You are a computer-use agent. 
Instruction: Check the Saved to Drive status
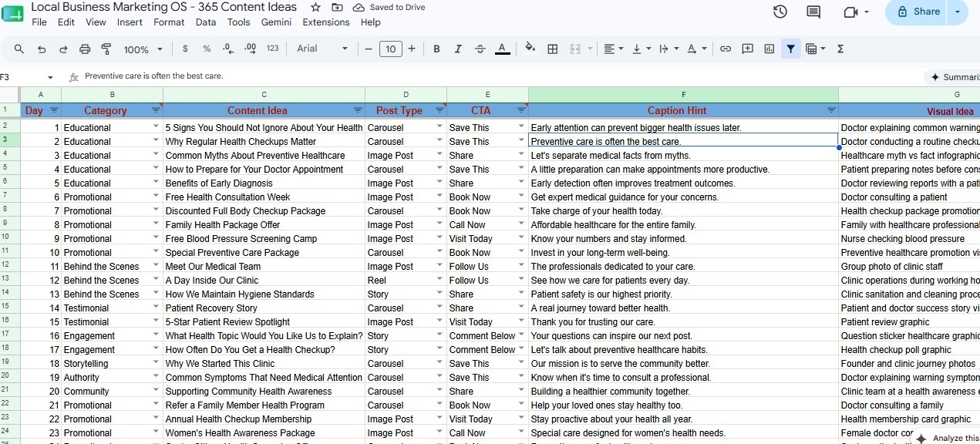389,7
